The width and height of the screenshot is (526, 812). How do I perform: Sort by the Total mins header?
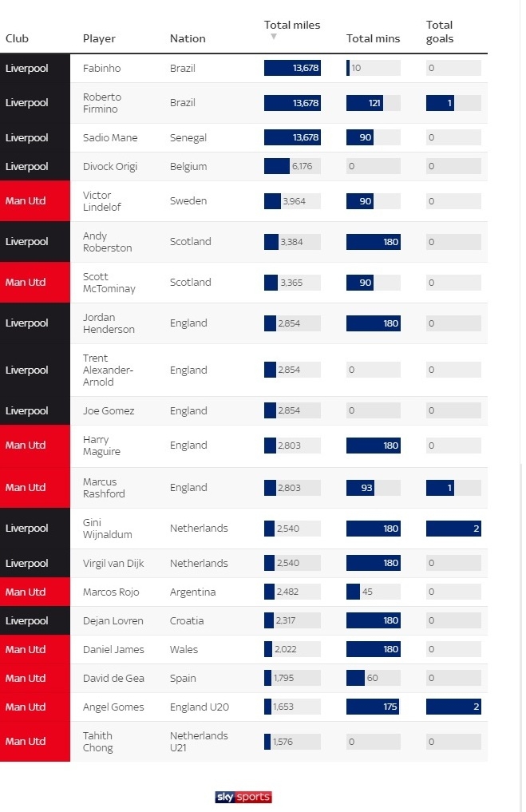click(x=373, y=38)
